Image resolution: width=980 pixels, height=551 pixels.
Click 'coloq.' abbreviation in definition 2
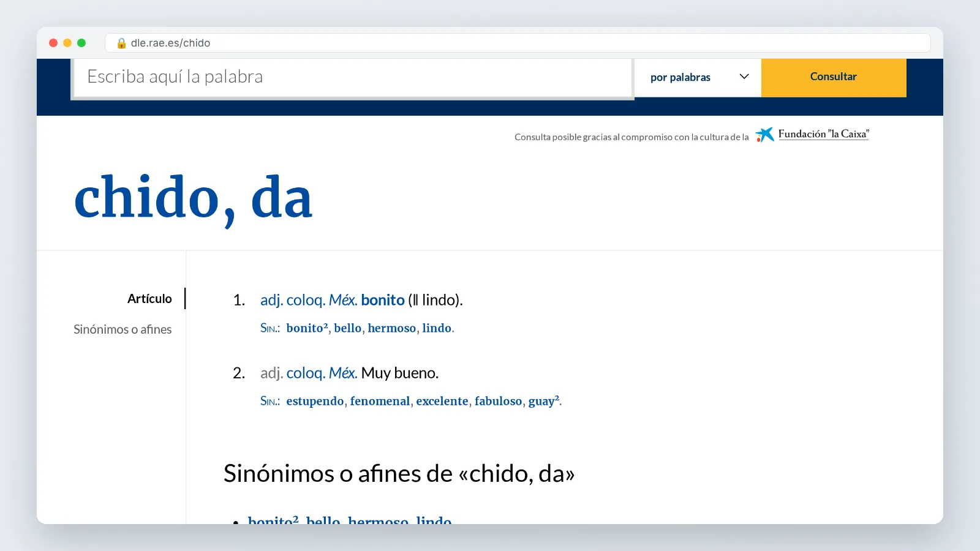(306, 373)
